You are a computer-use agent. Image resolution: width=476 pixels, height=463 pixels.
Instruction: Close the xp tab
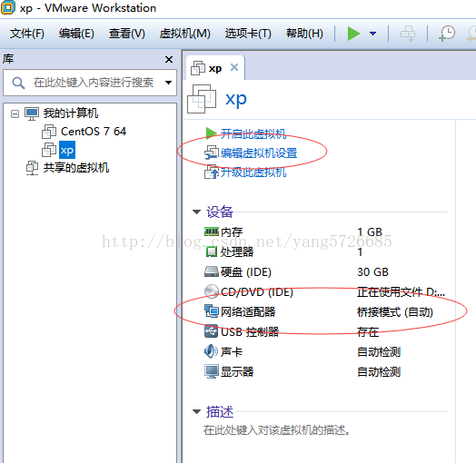click(234, 67)
